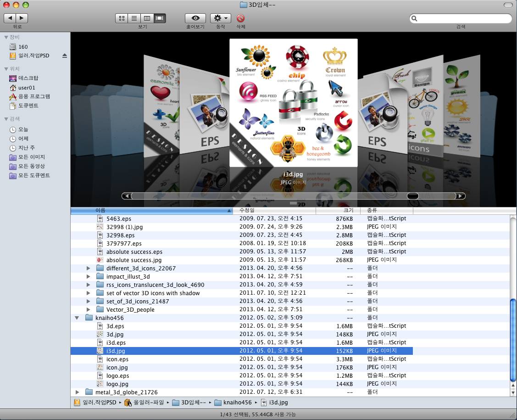Open the 응용 프로그램 sidebar location

click(x=34, y=96)
